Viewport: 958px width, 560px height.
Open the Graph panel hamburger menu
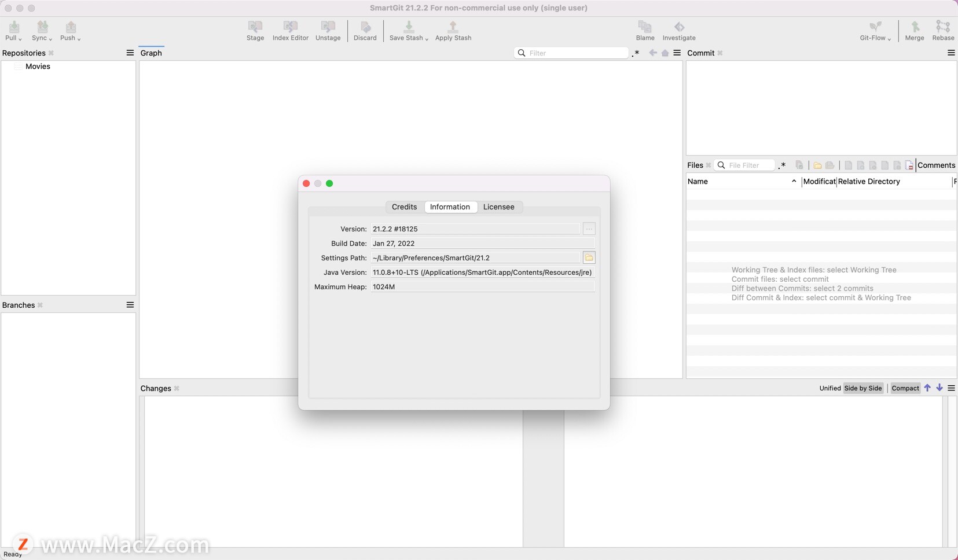coord(677,53)
